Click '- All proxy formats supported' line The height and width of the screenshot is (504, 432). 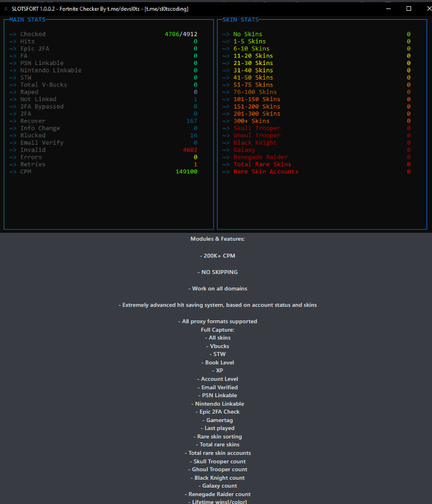click(x=217, y=321)
